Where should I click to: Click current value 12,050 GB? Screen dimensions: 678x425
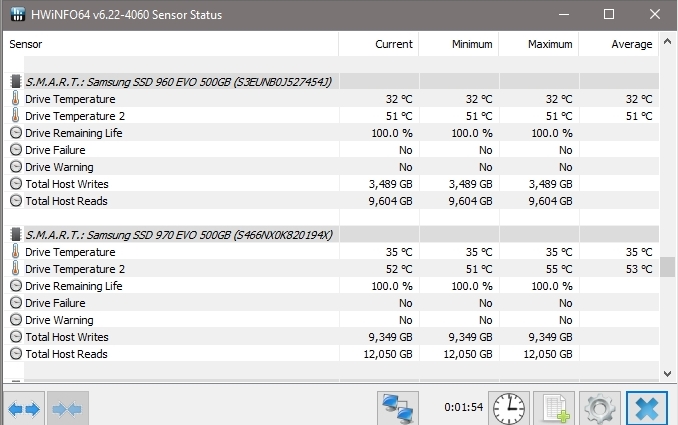coord(388,354)
